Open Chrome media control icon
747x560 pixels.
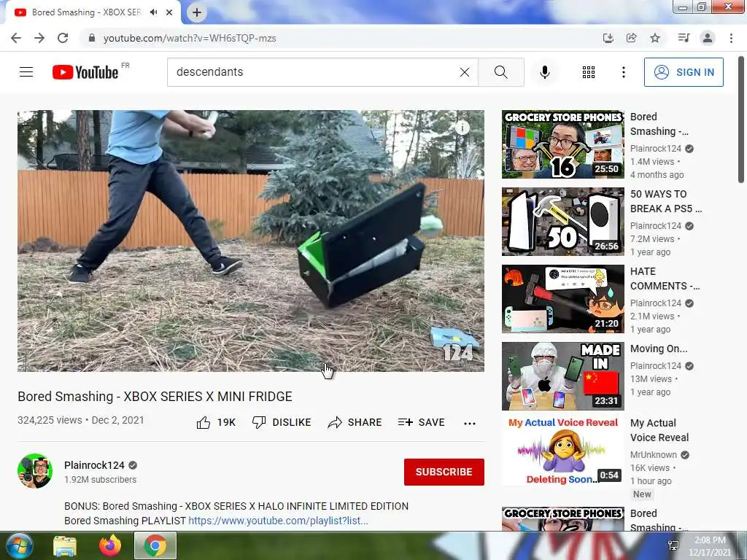click(684, 38)
